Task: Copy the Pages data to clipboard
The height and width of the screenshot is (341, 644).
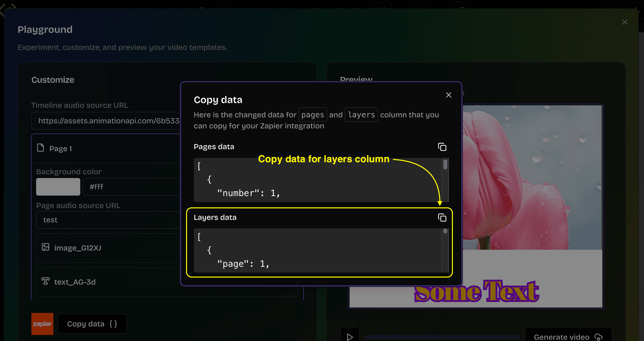Action: (442, 147)
